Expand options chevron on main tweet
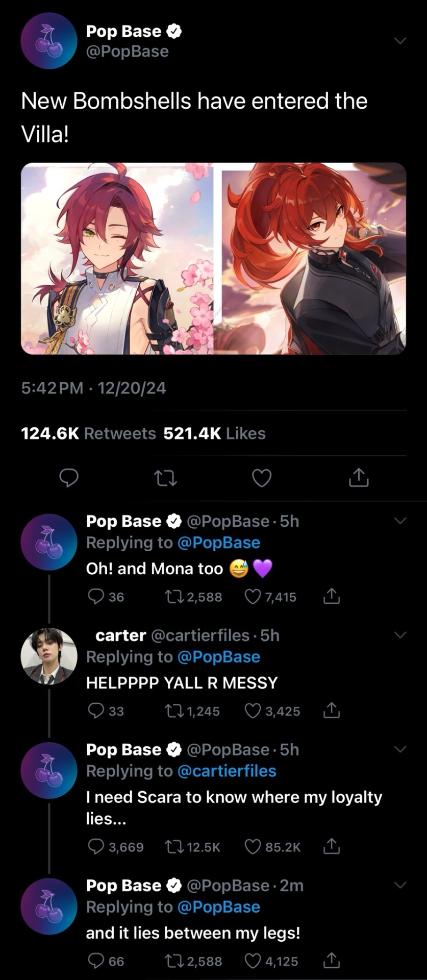Viewport: 427px width, 980px height. click(400, 41)
